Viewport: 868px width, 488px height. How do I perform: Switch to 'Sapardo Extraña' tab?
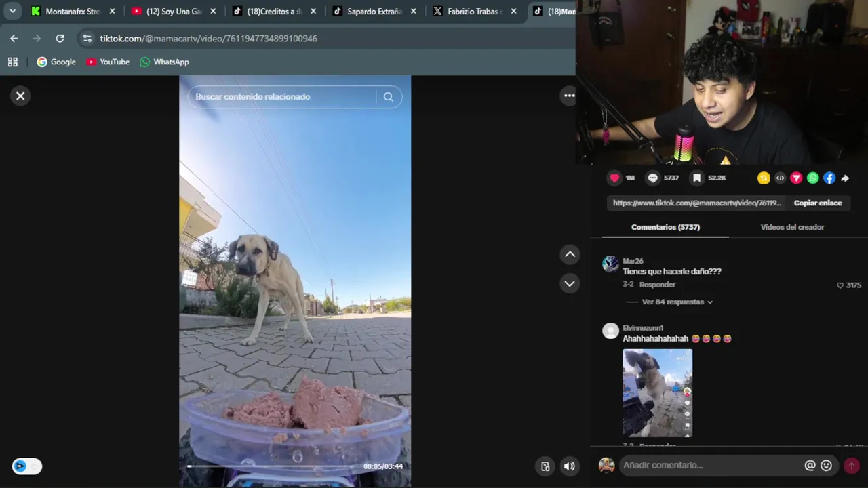pyautogui.click(x=368, y=12)
